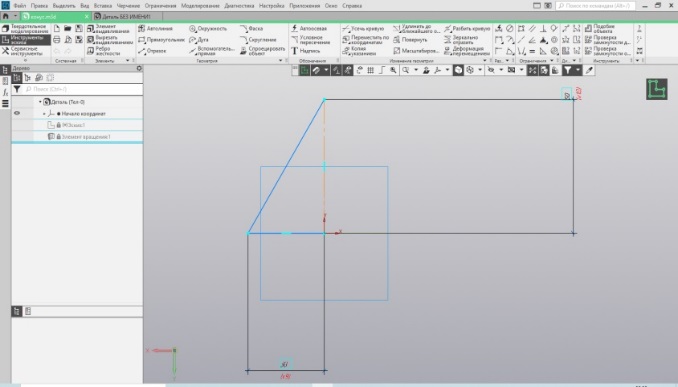Select the Прямоугольник rectangle tool
This screenshot has width=678, height=387.
(161, 40)
